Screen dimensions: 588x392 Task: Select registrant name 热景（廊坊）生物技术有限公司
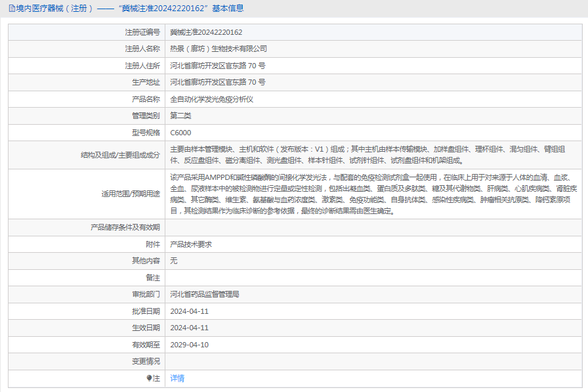tap(219, 49)
